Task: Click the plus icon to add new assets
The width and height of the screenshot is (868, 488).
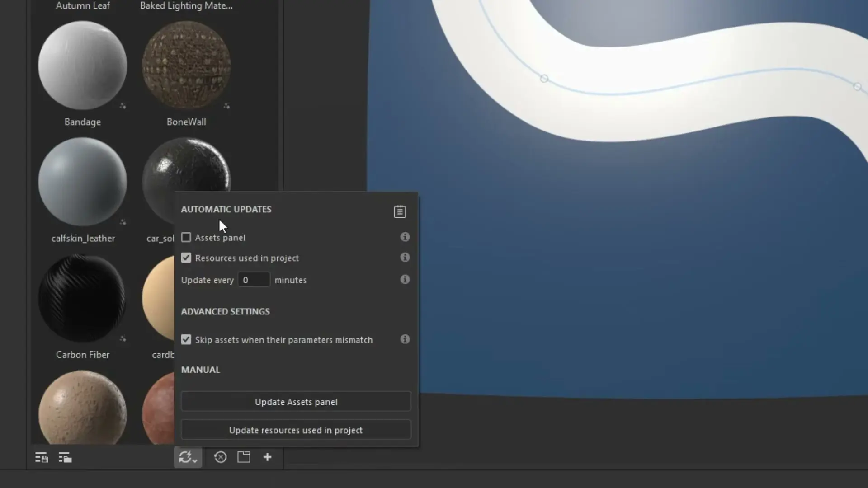Action: pyautogui.click(x=267, y=457)
